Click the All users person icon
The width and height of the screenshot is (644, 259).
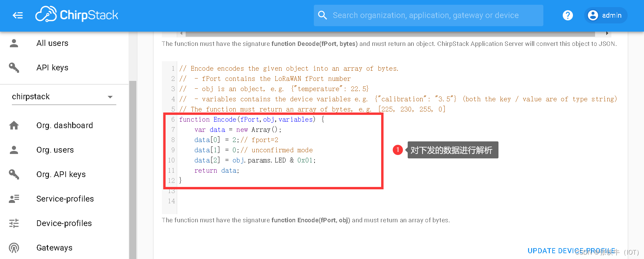coord(14,43)
